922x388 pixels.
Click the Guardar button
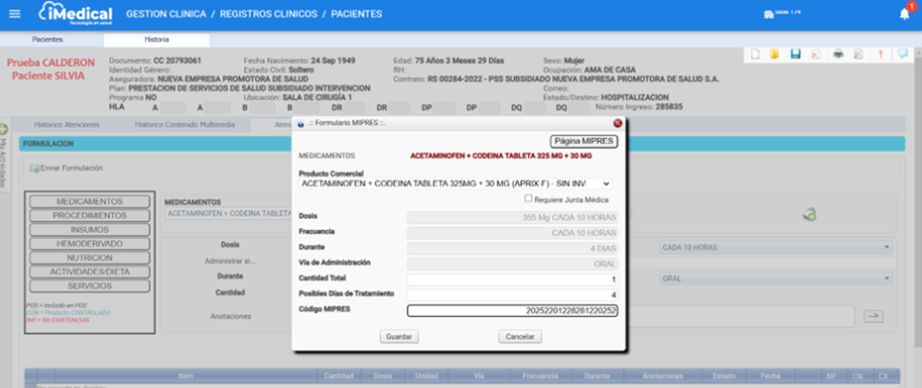(399, 337)
